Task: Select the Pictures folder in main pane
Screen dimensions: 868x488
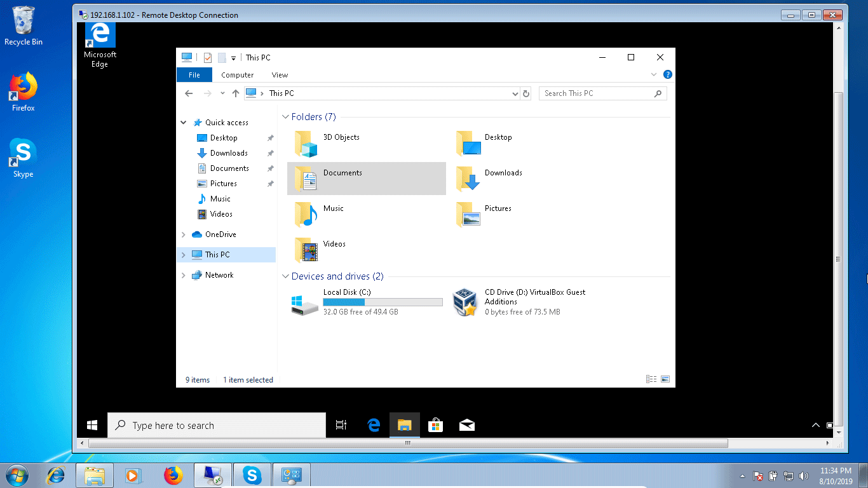Action: 527,214
